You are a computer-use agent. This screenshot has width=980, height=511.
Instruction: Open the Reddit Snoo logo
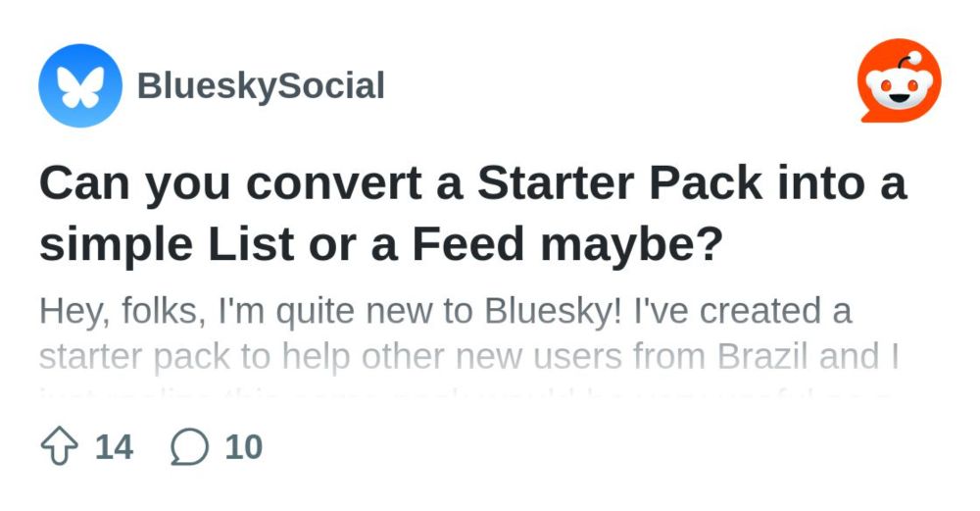point(899,81)
